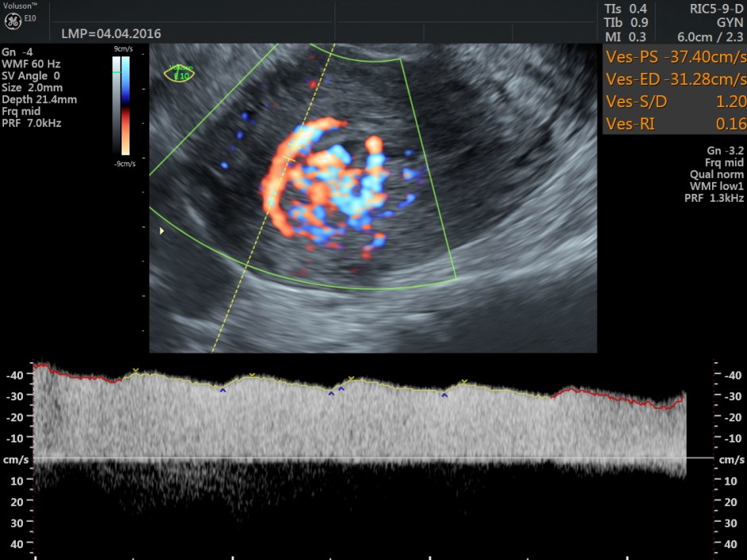Screen dimensions: 747x560
Task: Select the Ves-ED measurement value
Action: pos(707,79)
